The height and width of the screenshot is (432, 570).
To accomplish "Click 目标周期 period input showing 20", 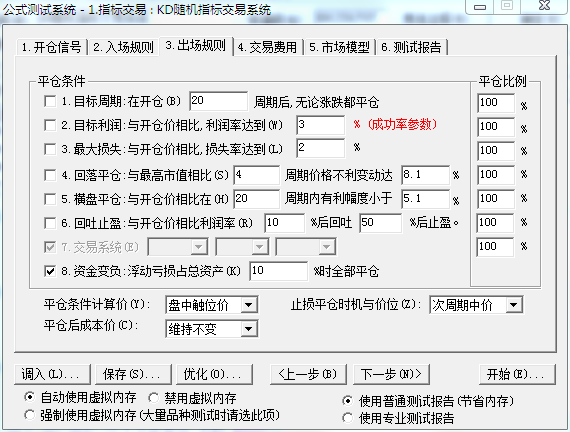I will tap(218, 101).
